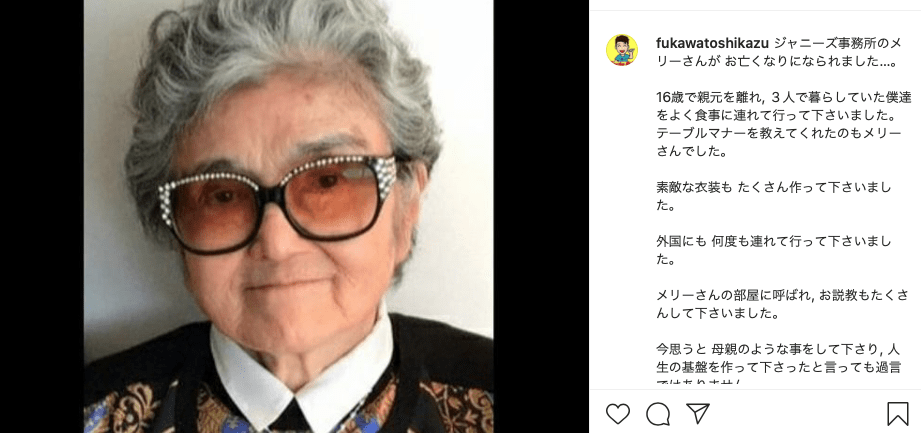Viewport: 921px width, 433px height.
Task: Open comments via the speech bubble icon
Action: (658, 414)
